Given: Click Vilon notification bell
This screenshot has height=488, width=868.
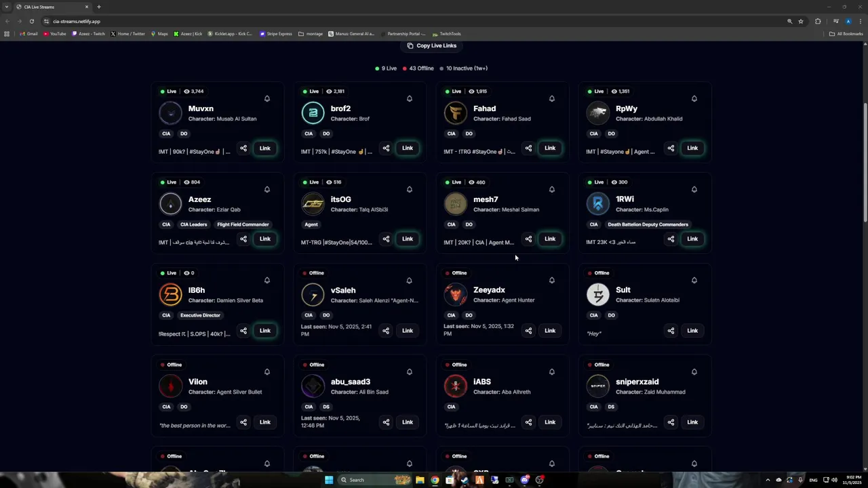Looking at the screenshot, I should click(x=267, y=372).
